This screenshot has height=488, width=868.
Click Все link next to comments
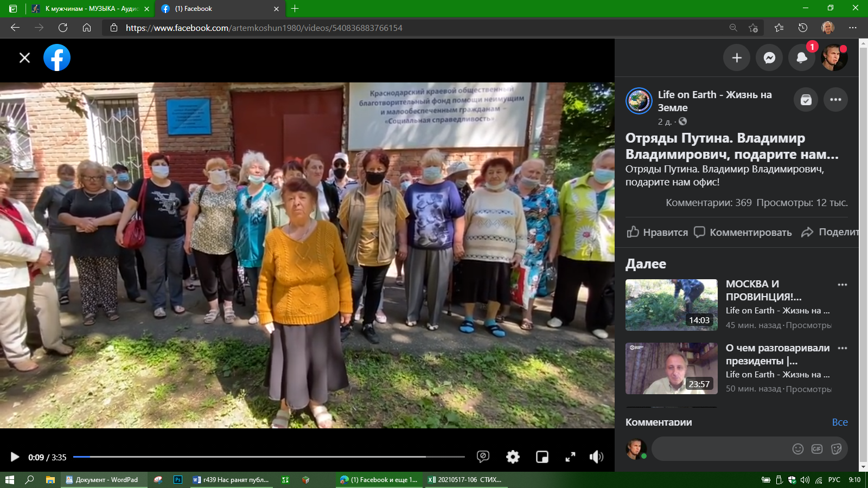click(839, 422)
